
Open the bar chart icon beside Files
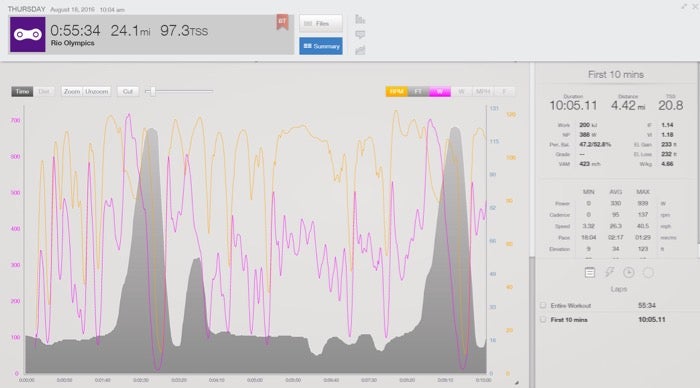pyautogui.click(x=360, y=19)
